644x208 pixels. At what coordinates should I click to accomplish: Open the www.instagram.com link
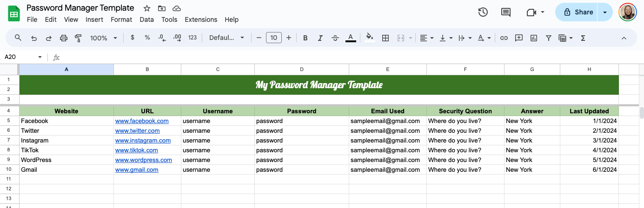(143, 140)
